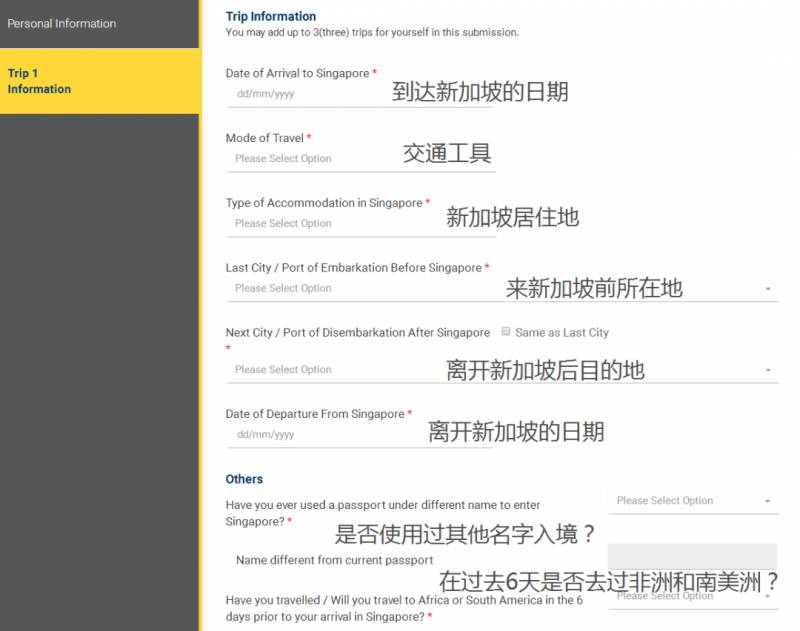Image resolution: width=800 pixels, height=631 pixels.
Task: Expand Type of Accommodation in Singapore dropdown
Action: (x=330, y=224)
